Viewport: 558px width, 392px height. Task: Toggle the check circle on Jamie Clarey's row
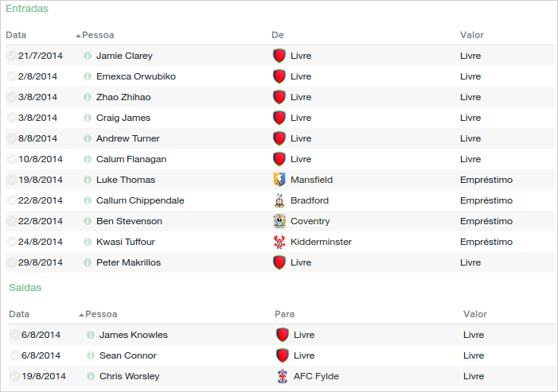[11, 56]
